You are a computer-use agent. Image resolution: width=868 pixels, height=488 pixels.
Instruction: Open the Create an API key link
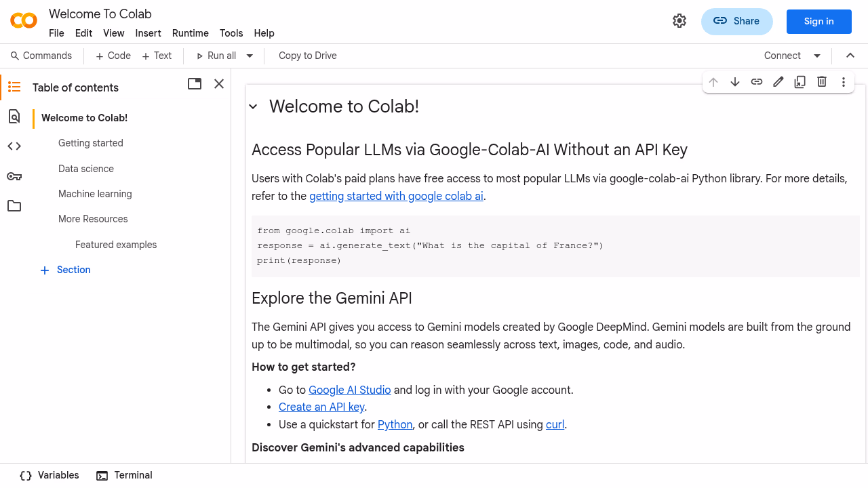pos(322,407)
